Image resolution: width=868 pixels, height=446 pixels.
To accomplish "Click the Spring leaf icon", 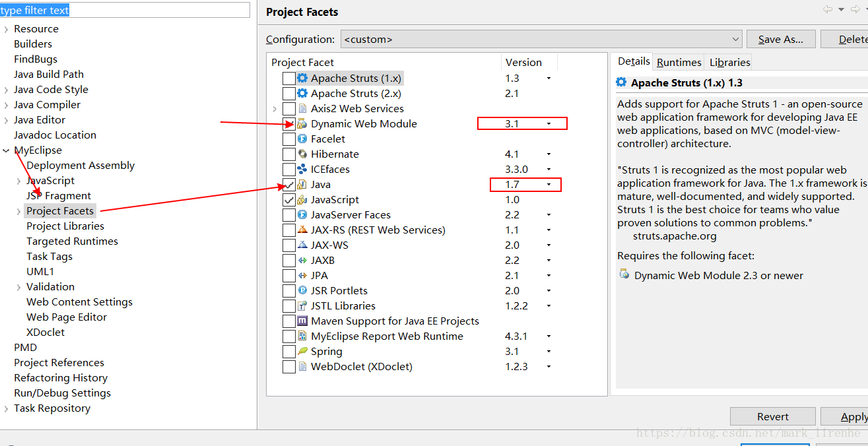I will pos(302,351).
